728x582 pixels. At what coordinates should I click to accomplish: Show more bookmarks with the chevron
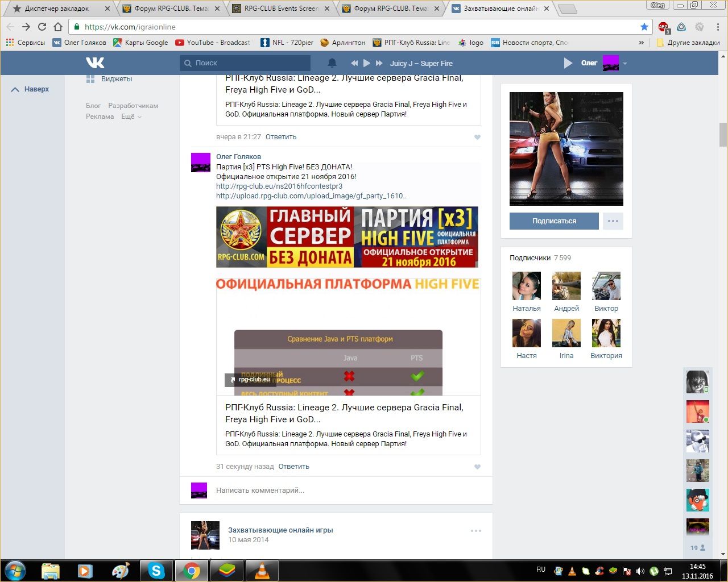(642, 43)
